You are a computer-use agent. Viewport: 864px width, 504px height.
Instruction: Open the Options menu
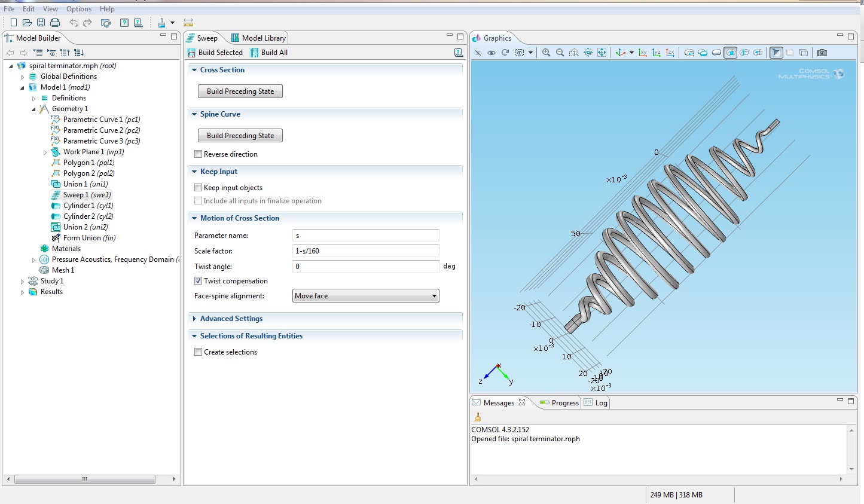point(78,9)
